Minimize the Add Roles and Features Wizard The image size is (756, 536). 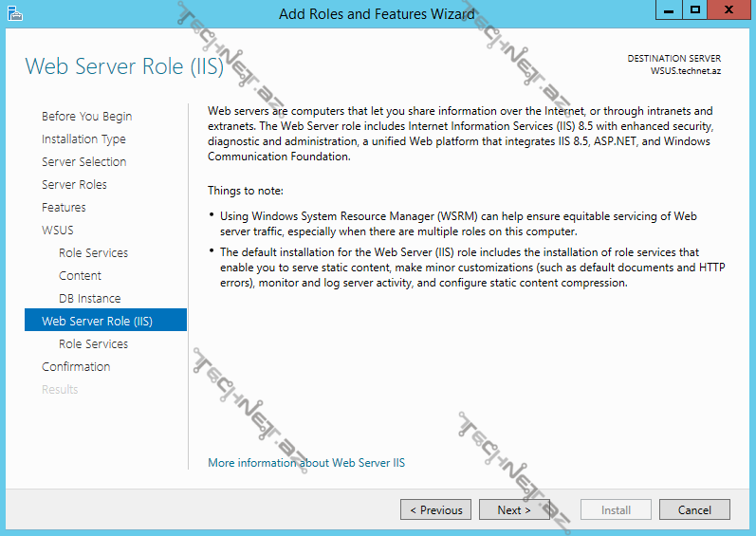point(670,11)
